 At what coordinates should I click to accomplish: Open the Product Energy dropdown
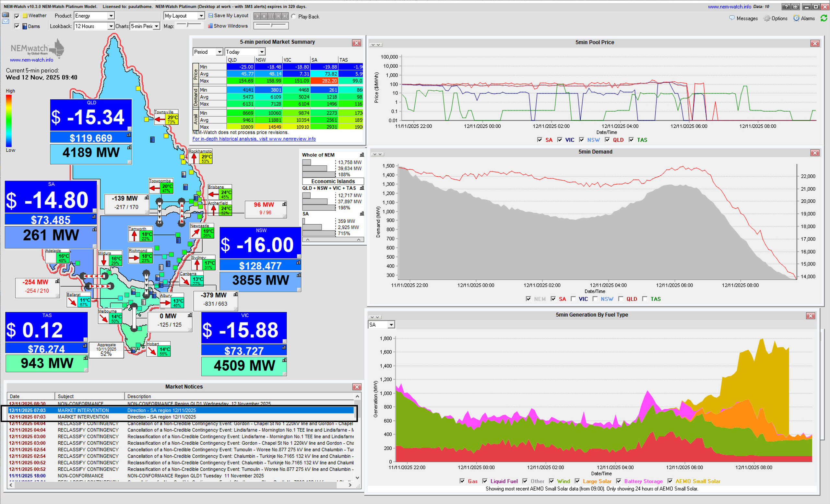(x=111, y=16)
